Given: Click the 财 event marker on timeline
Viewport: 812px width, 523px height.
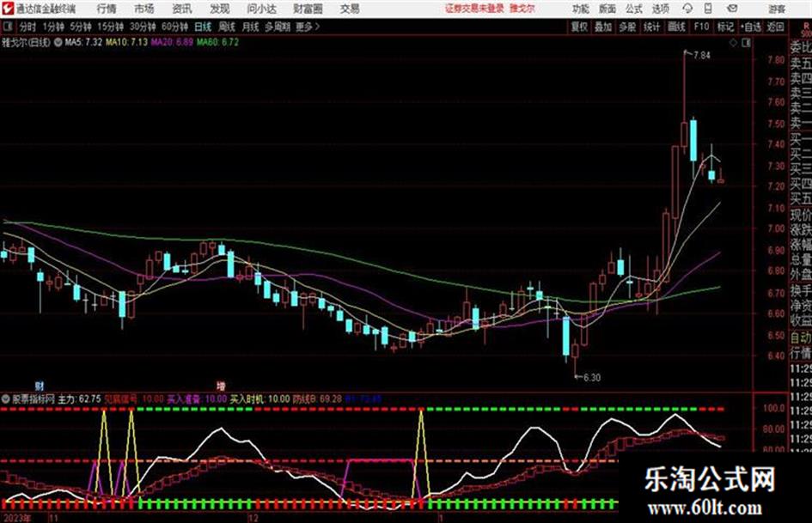Looking at the screenshot, I should pos(40,386).
